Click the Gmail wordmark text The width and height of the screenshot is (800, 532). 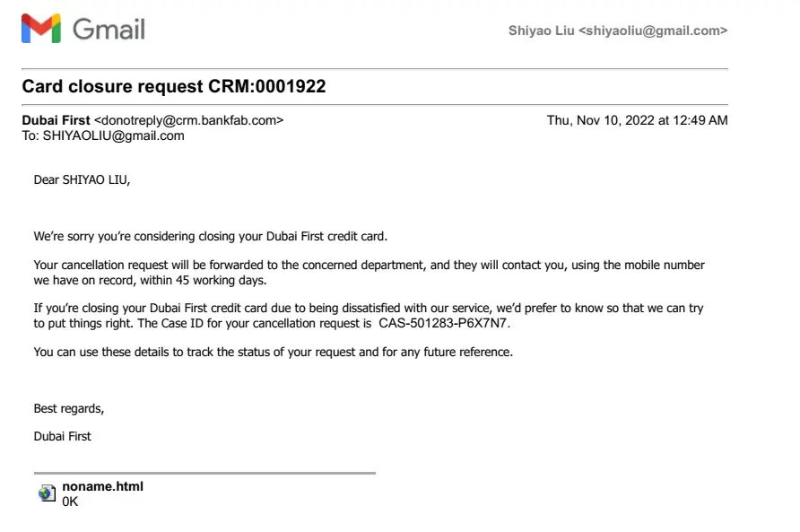[109, 30]
